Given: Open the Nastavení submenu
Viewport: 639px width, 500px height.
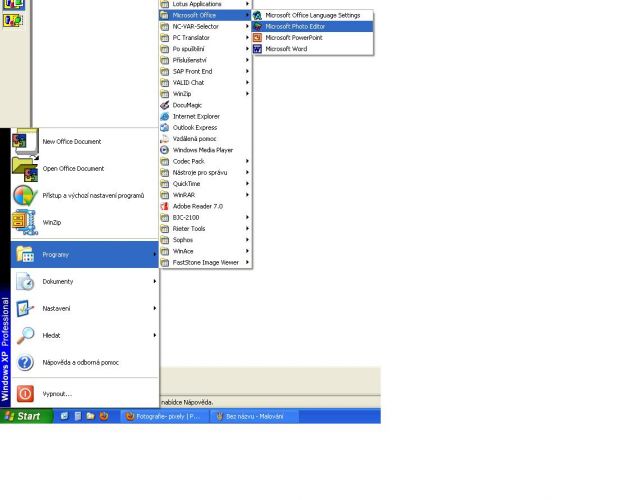Looking at the screenshot, I should click(x=84, y=308).
